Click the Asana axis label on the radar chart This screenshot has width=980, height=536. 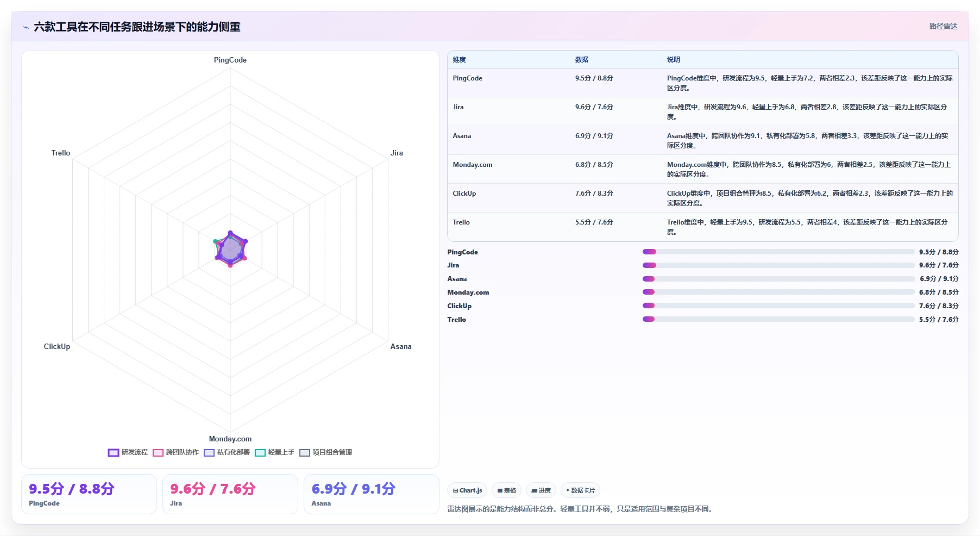point(401,347)
